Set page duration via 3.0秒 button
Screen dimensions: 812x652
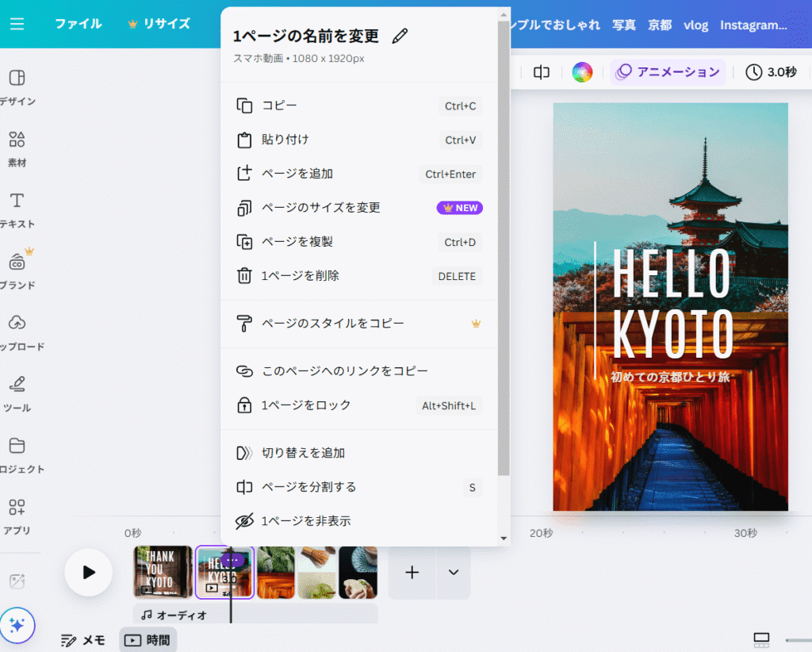click(x=771, y=72)
